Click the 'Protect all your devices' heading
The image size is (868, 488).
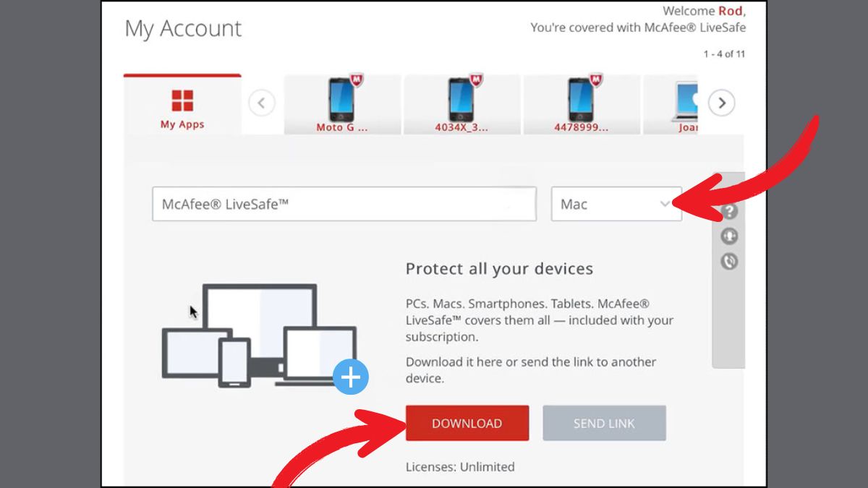pos(499,269)
